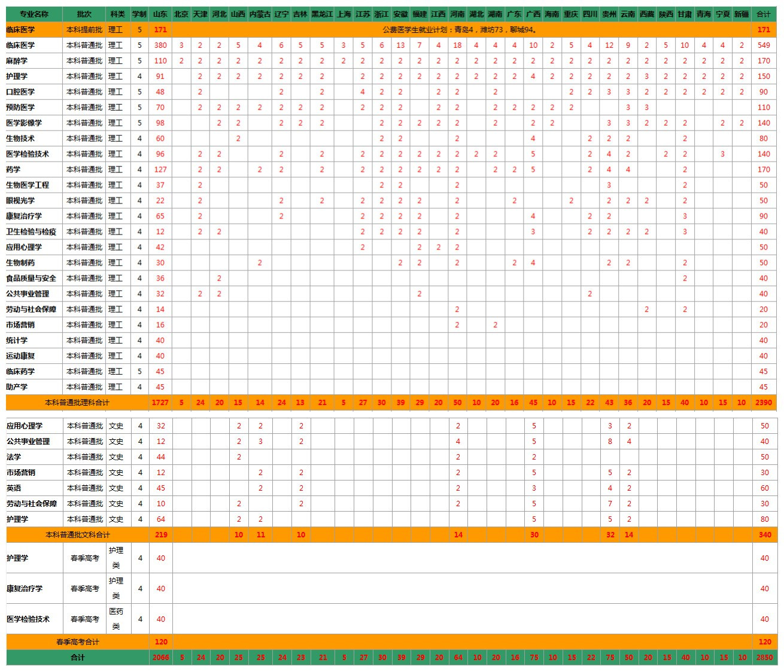The image size is (784, 672).
Task: Select the 口腔医学 major name
Action: tap(20, 92)
